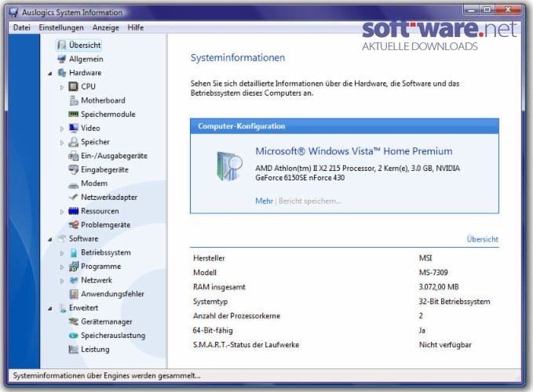Click the Programme icon
This screenshot has height=392, width=533.
point(74,267)
